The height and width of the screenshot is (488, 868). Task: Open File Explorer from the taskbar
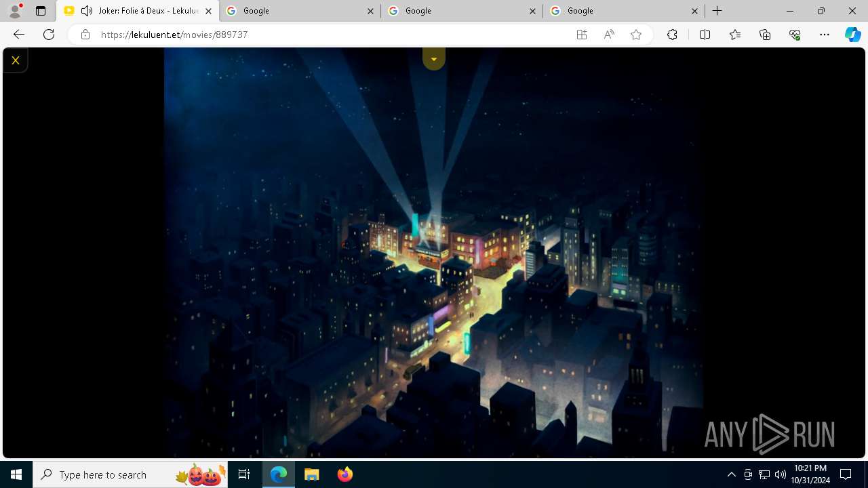(311, 474)
